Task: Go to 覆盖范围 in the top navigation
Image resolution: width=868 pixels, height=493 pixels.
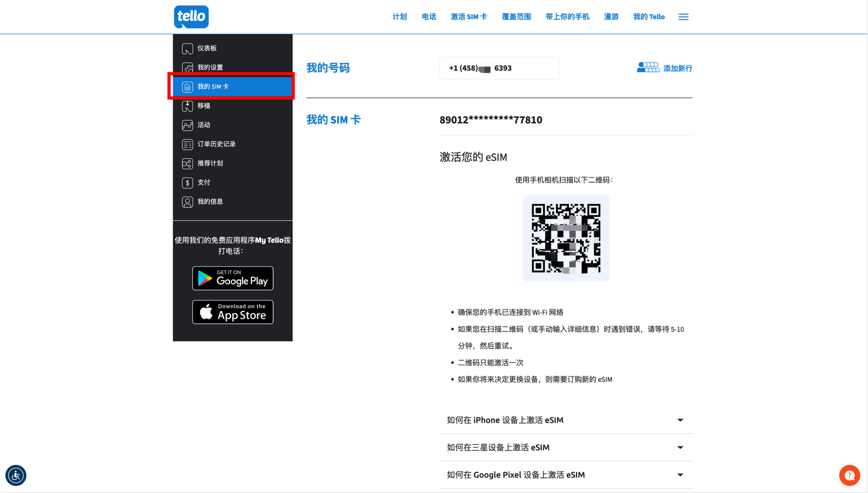Action: 516,17
